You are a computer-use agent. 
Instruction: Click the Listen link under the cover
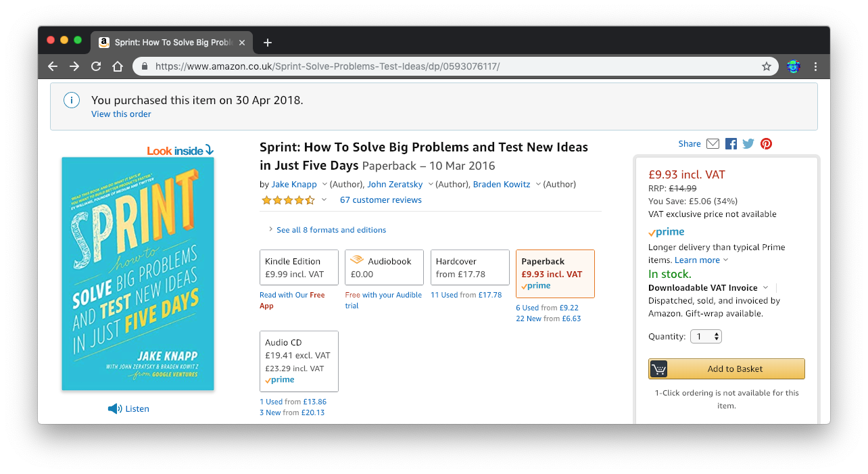[137, 408]
